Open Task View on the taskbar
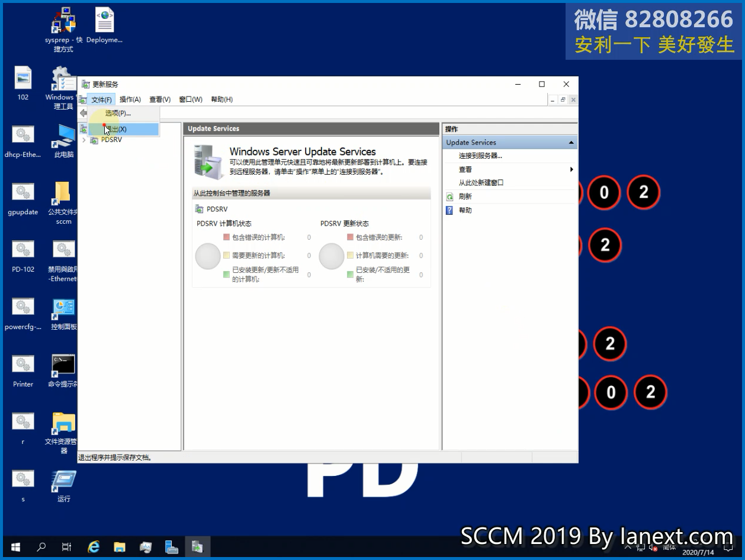Screen dimensions: 745x560 67,547
